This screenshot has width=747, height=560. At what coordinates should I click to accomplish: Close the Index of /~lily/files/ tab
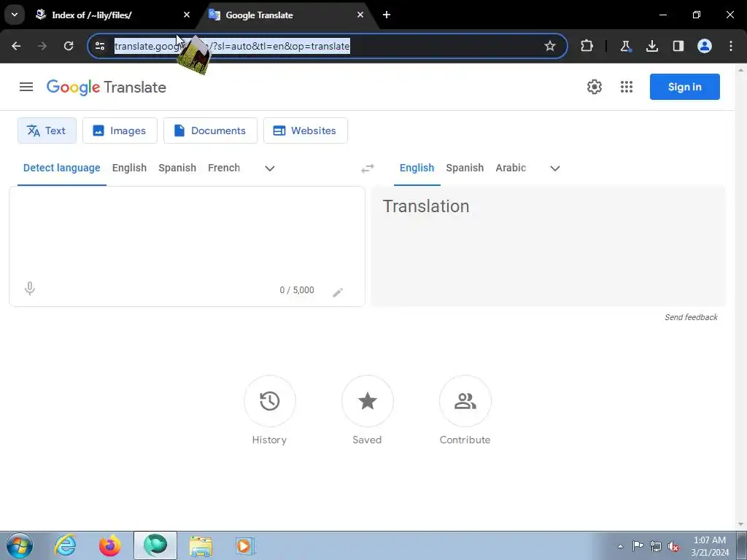coord(187,15)
